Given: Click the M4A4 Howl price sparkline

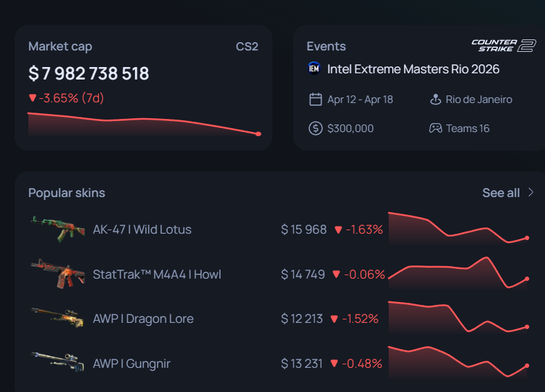Looking at the screenshot, I should pyautogui.click(x=459, y=273).
